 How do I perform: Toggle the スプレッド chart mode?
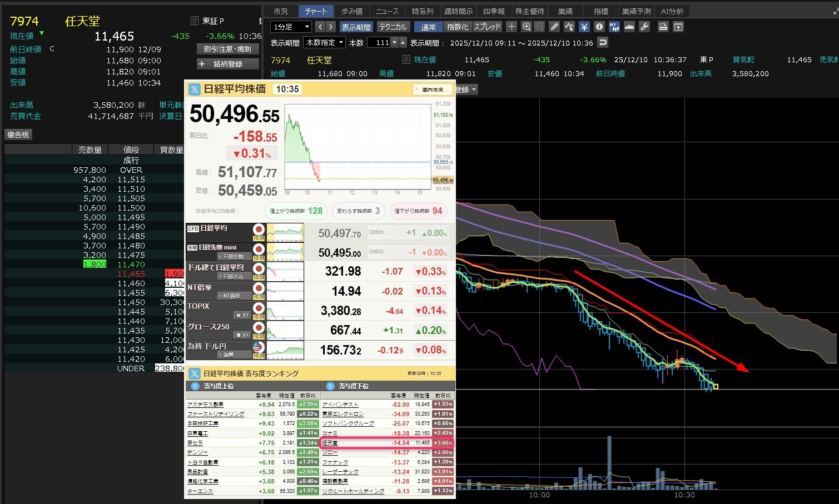(487, 27)
